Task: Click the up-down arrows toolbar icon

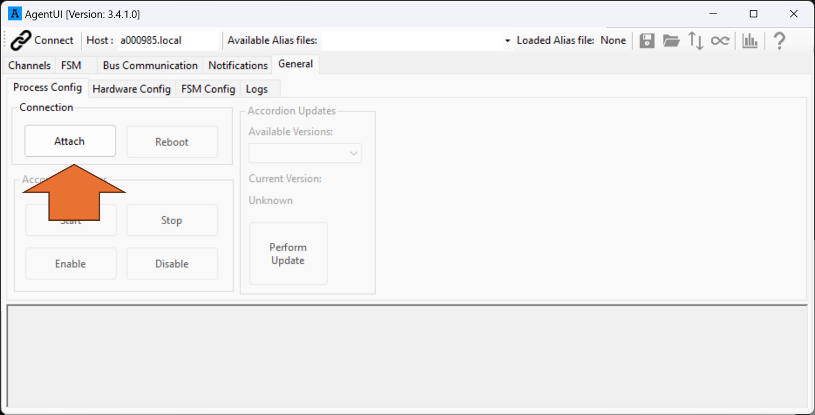Action: click(x=696, y=40)
